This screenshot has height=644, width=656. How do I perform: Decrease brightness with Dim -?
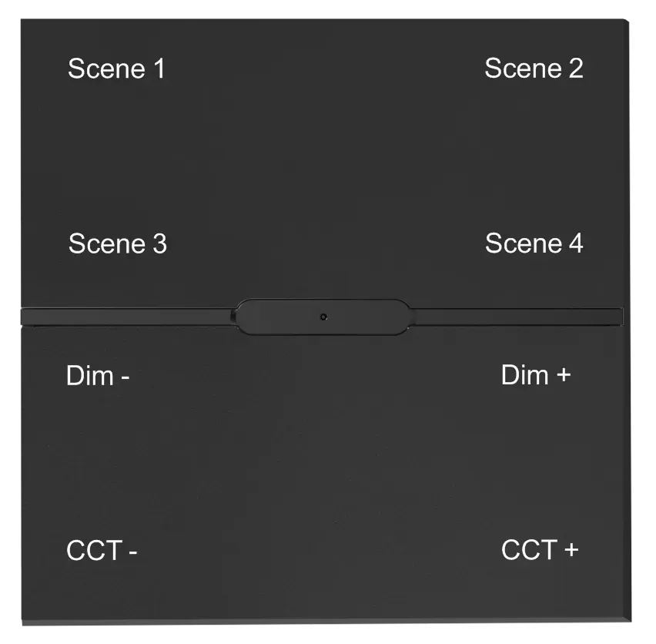[x=98, y=377]
